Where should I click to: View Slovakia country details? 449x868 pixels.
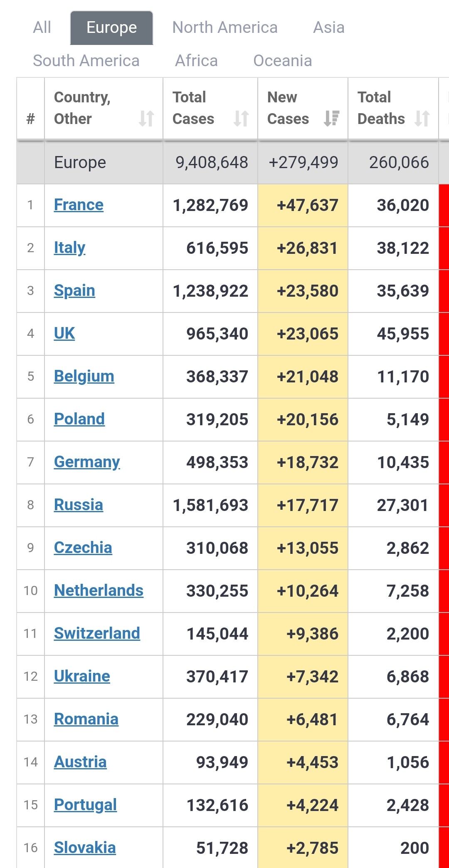(x=85, y=848)
